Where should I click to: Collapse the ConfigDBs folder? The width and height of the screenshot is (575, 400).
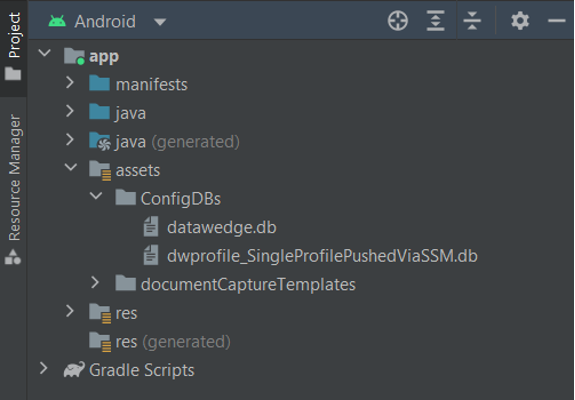96,196
